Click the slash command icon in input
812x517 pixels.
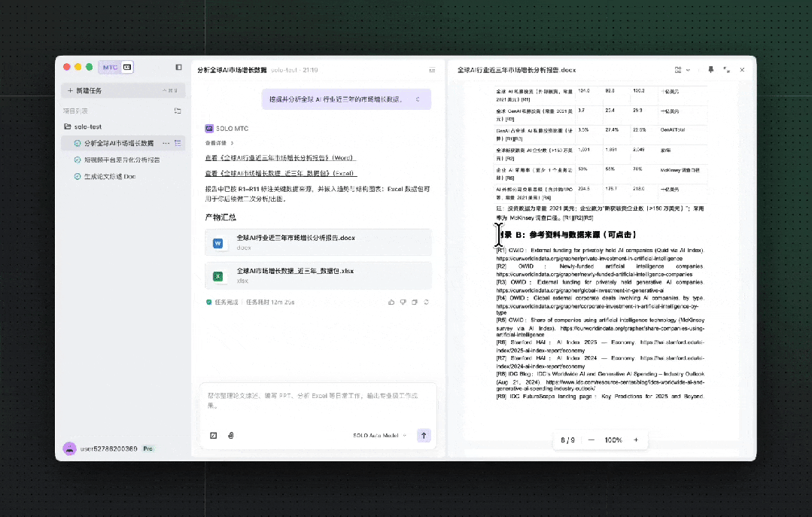point(214,436)
